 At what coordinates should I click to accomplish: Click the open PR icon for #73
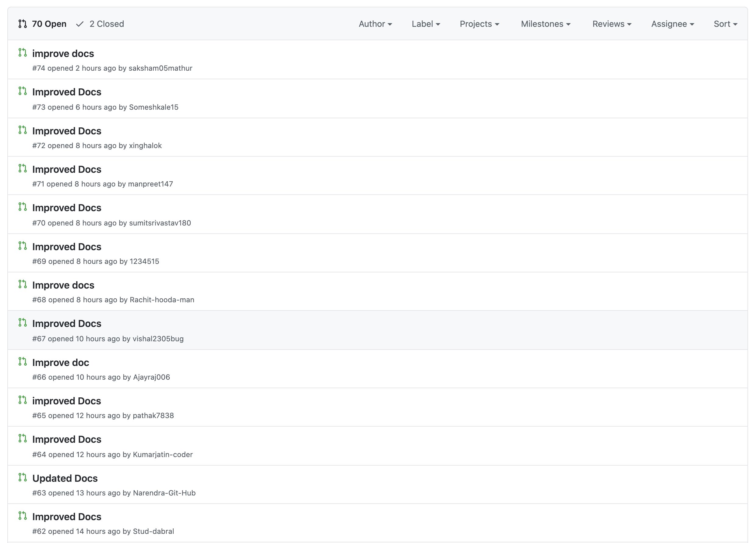tap(22, 91)
